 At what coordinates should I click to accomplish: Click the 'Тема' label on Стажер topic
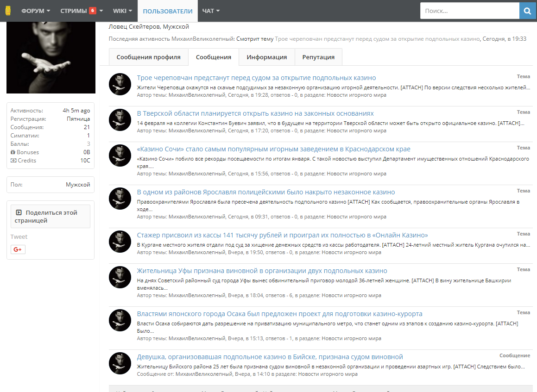click(x=524, y=234)
